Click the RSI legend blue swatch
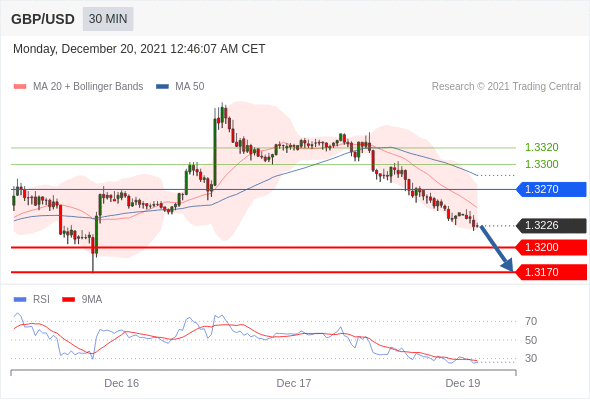 pos(20,300)
